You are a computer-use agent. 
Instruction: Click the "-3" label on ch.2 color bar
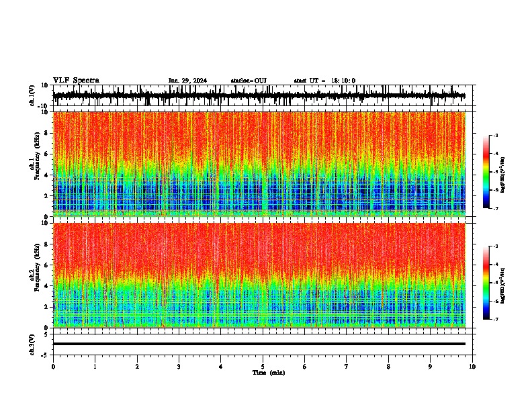tap(496, 246)
